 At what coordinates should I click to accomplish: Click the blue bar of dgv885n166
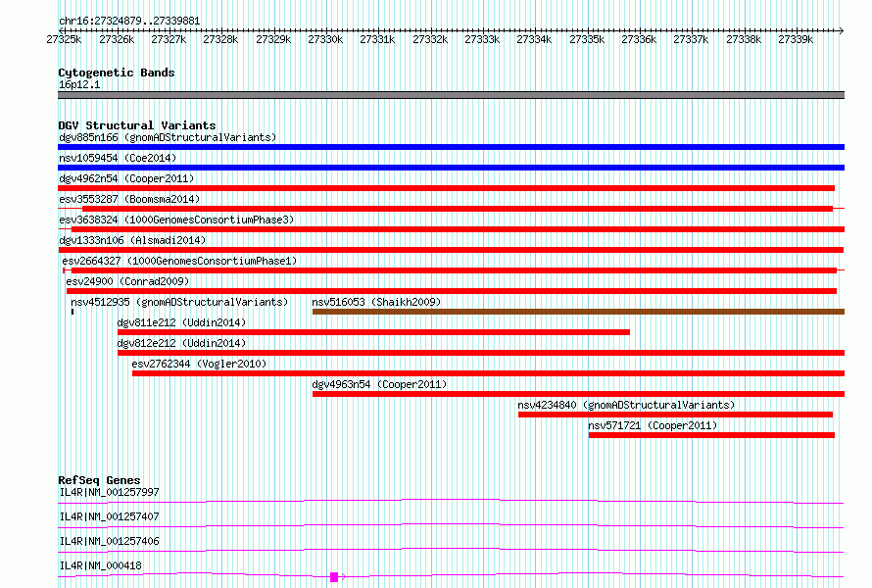click(451, 147)
